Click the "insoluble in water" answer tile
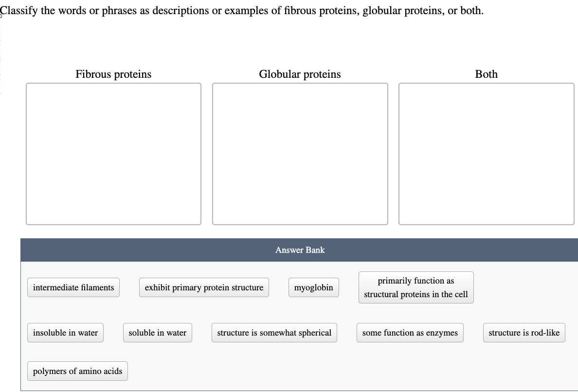This screenshot has width=578, height=392. (x=65, y=333)
